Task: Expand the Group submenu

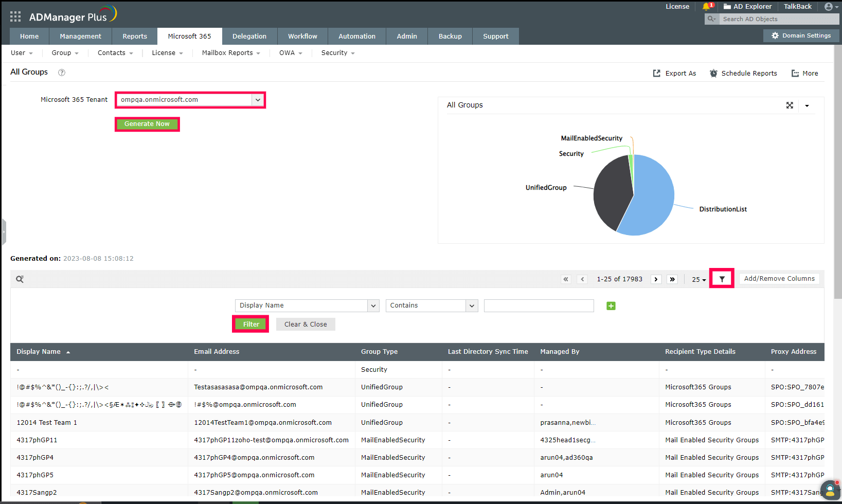Action: tap(65, 53)
